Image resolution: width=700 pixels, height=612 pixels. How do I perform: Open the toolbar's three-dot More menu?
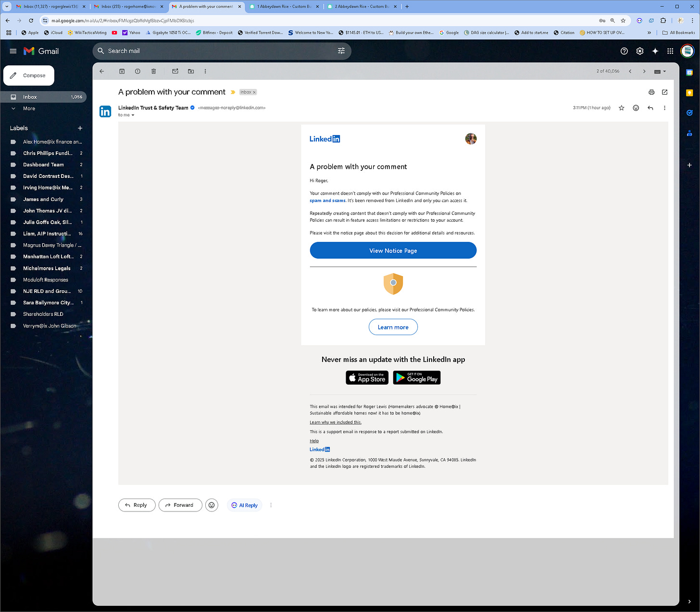[205, 71]
